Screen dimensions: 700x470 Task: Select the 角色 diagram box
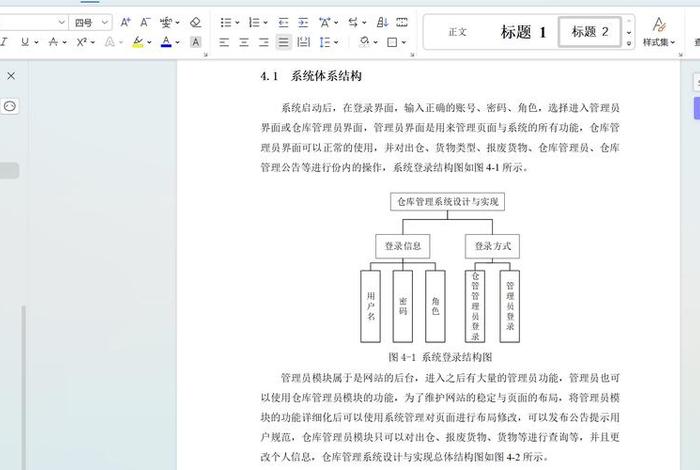[435, 306]
